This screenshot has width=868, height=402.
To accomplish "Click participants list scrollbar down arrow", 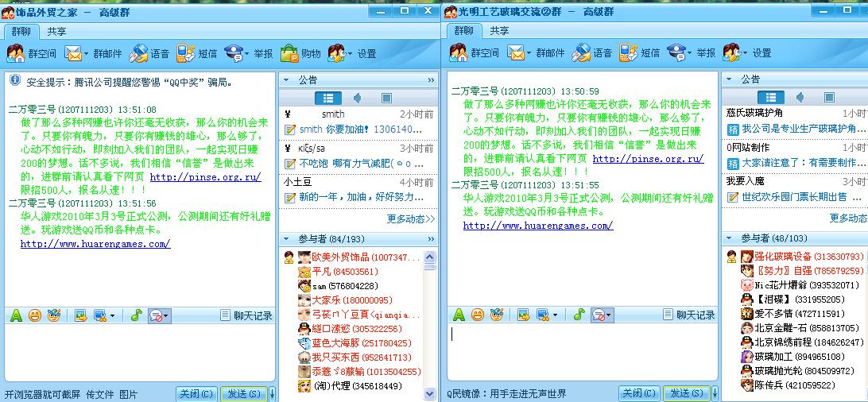I will click(429, 394).
